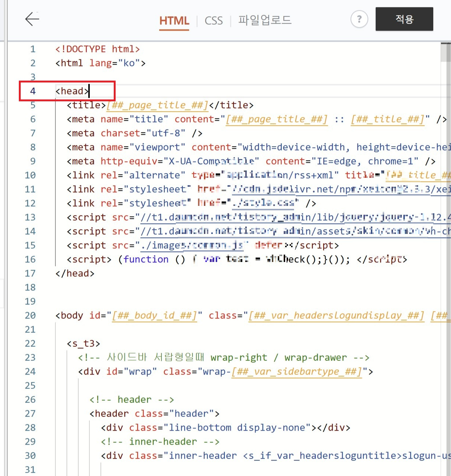Switch to the CSS tab
This screenshot has height=476, width=451.
(x=213, y=21)
